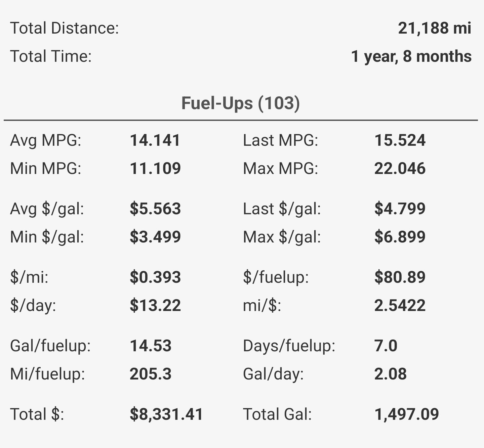The width and height of the screenshot is (484, 448).
Task: Select the Total Distance value 21,188 mi
Action: (x=435, y=28)
